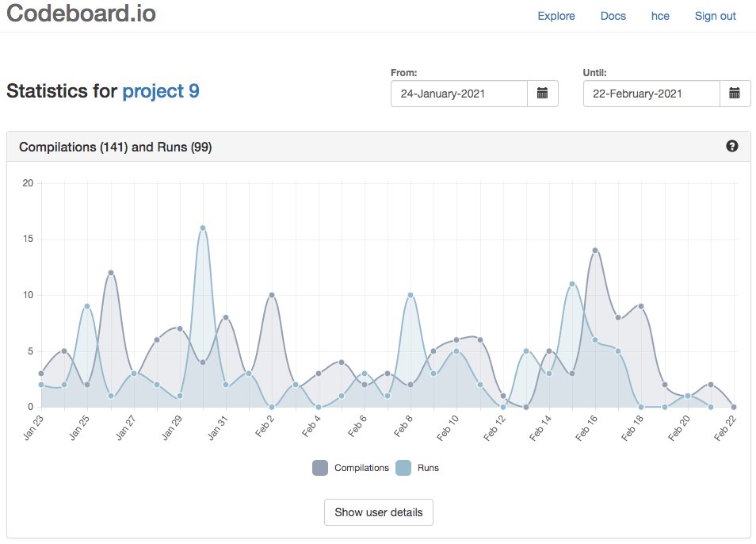Click the Compilations point at 10 on Feb 2
The width and height of the screenshot is (756, 544).
(x=272, y=295)
